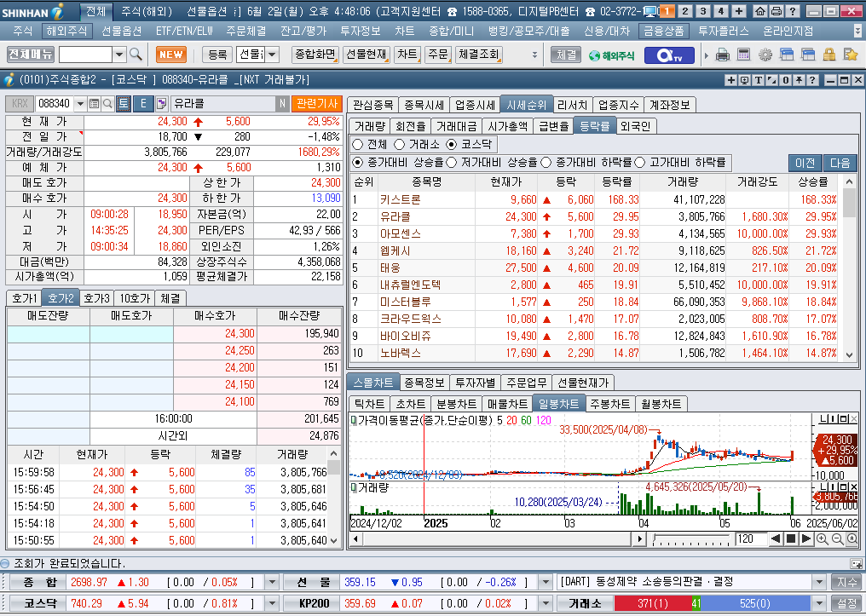Viewport: 866px width, 616px height.
Task: Click chart play forward triangle button
Action: coord(805,538)
